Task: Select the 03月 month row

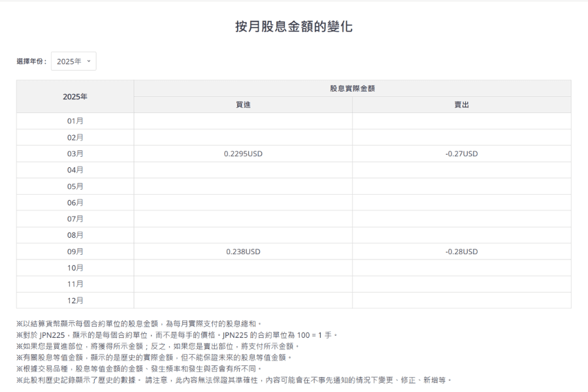Action: point(74,154)
